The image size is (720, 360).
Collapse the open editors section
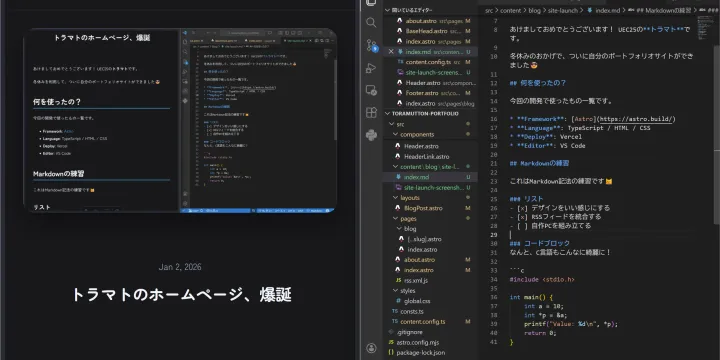click(388, 10)
